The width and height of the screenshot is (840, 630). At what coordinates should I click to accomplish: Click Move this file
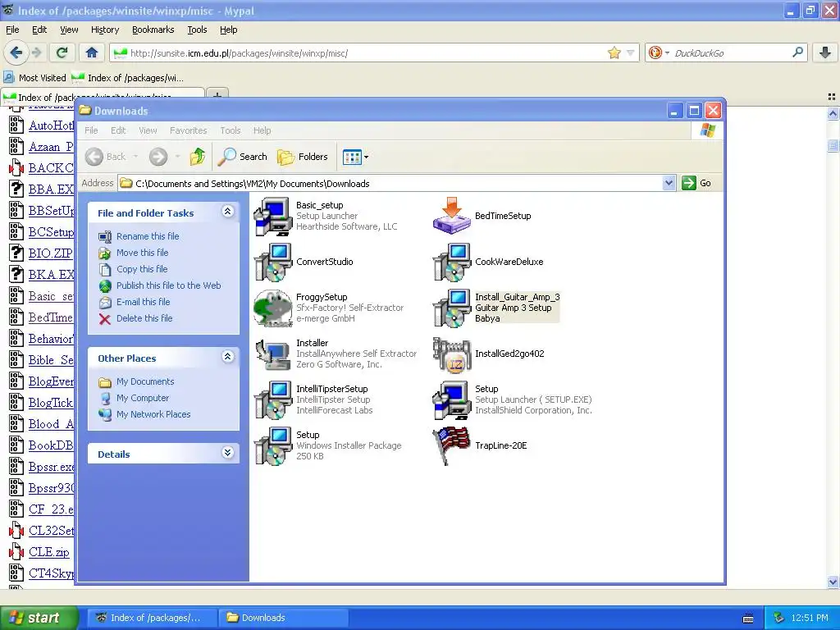pyautogui.click(x=143, y=253)
